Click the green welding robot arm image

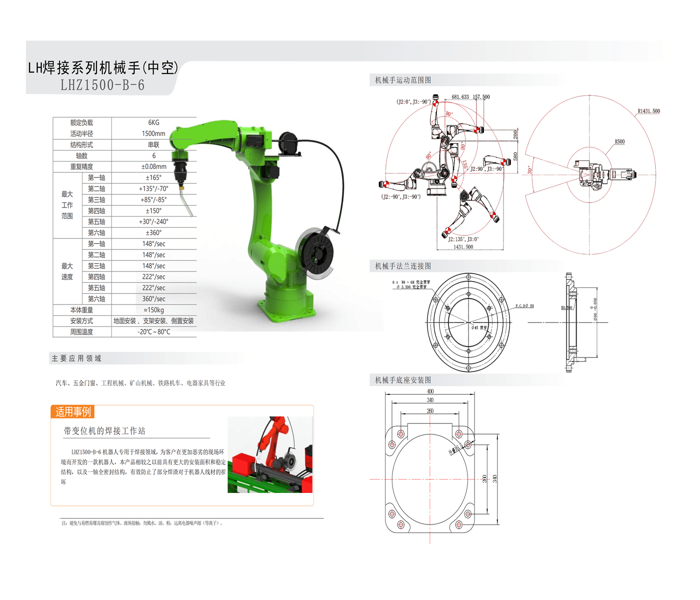point(257,220)
